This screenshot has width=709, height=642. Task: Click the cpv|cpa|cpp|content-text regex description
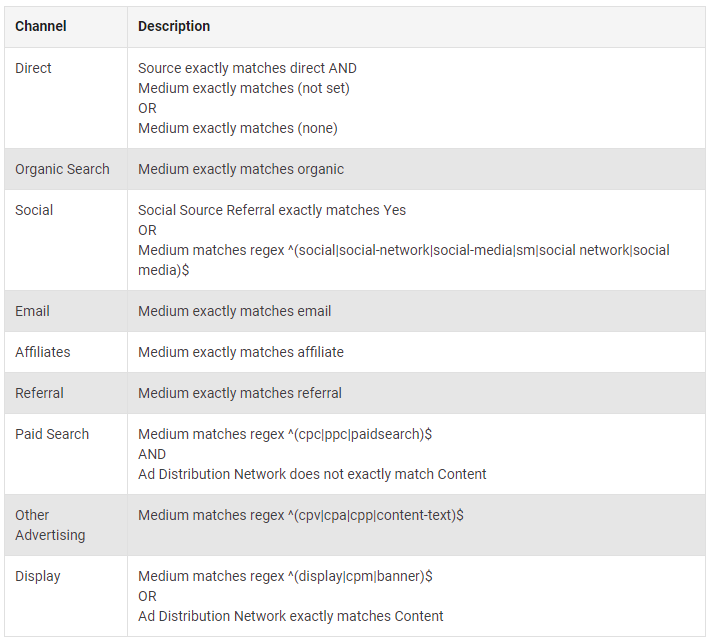pos(301,515)
